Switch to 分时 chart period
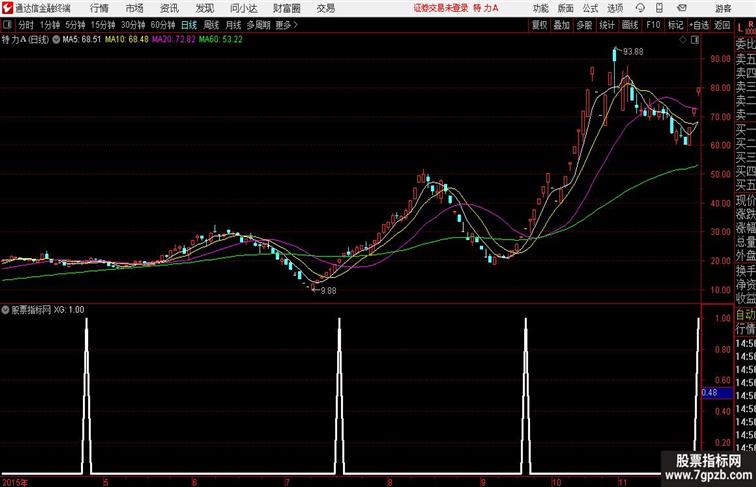 tap(26, 25)
